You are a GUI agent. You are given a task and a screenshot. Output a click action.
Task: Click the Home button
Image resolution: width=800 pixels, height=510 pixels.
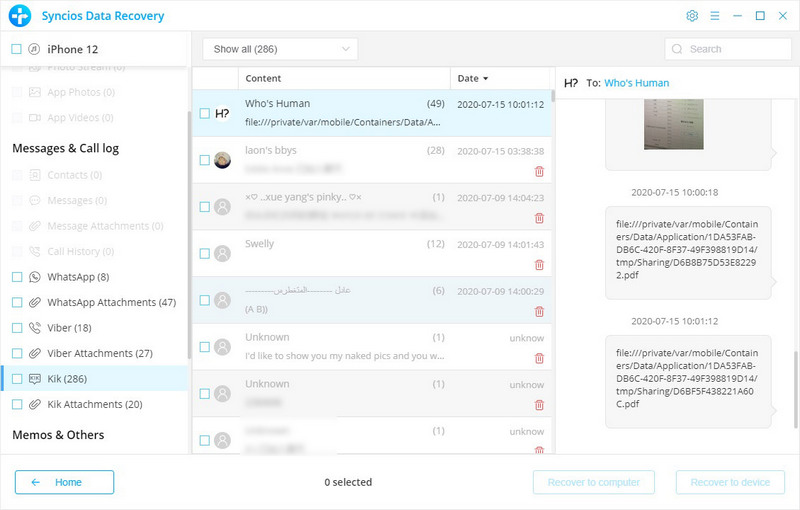click(64, 482)
